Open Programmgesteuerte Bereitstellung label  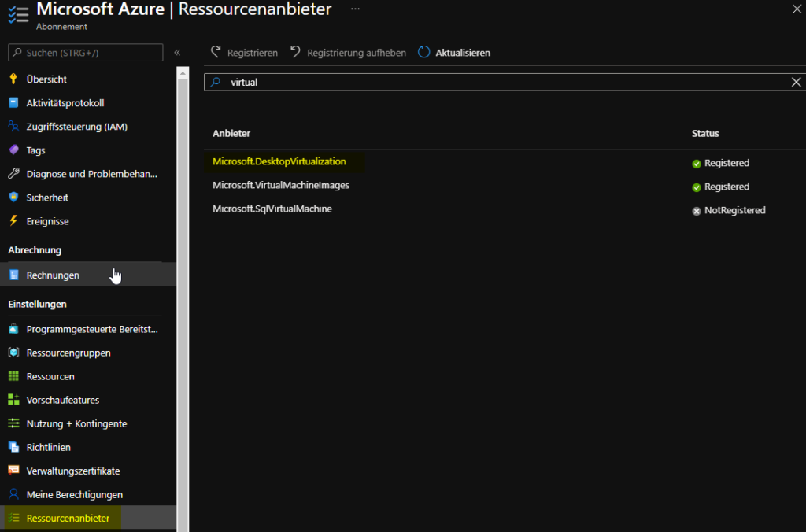92,329
